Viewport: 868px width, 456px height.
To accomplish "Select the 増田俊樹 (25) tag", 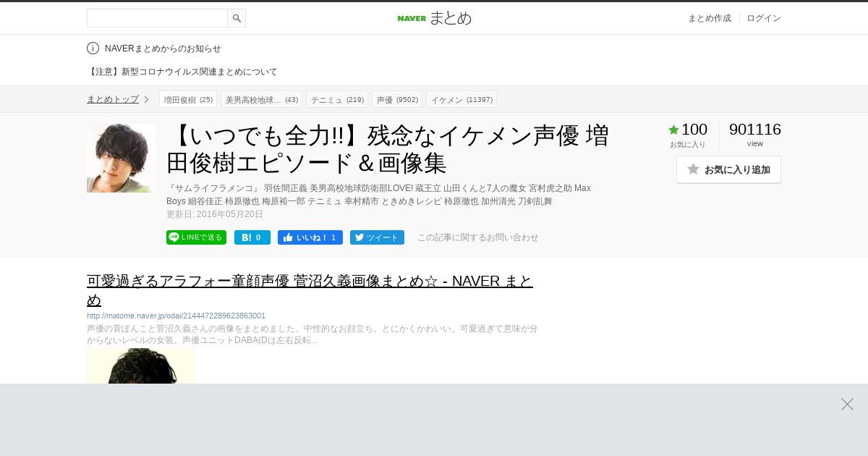I will (x=188, y=99).
